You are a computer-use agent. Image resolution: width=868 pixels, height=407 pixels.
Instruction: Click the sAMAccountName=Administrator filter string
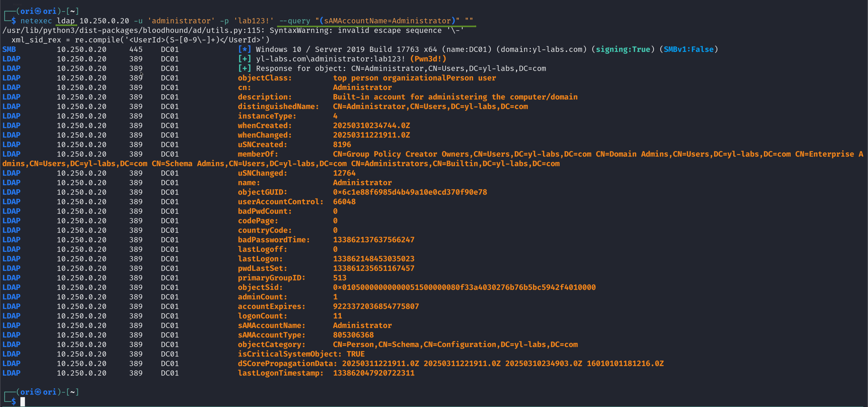point(387,21)
